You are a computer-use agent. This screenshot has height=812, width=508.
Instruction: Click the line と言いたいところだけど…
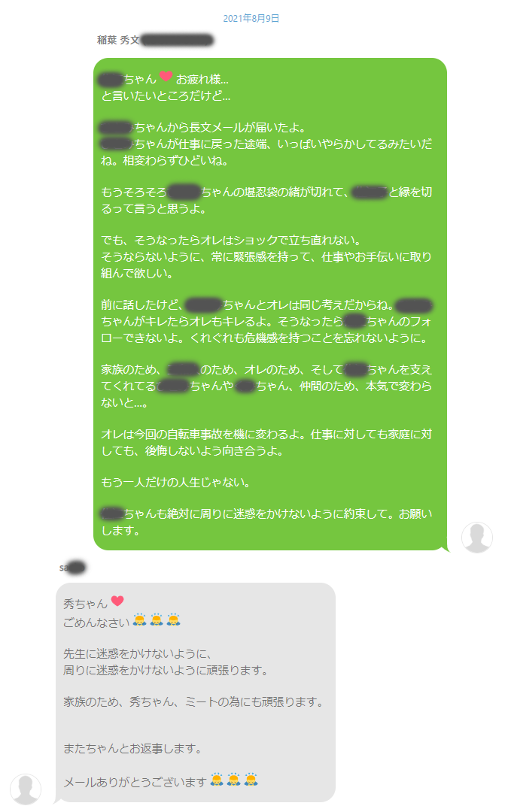coord(166,95)
